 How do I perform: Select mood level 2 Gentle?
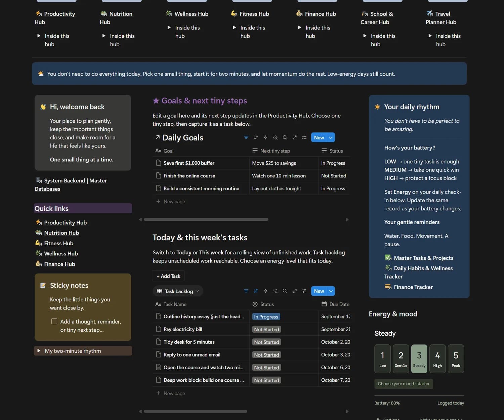[401, 359]
